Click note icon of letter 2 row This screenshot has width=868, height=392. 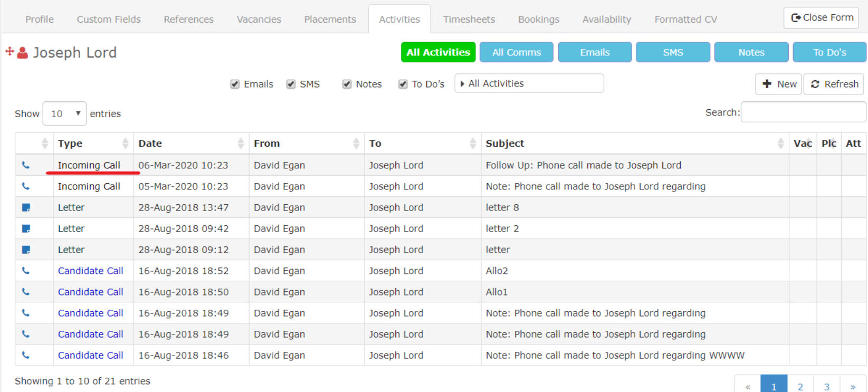tap(26, 228)
